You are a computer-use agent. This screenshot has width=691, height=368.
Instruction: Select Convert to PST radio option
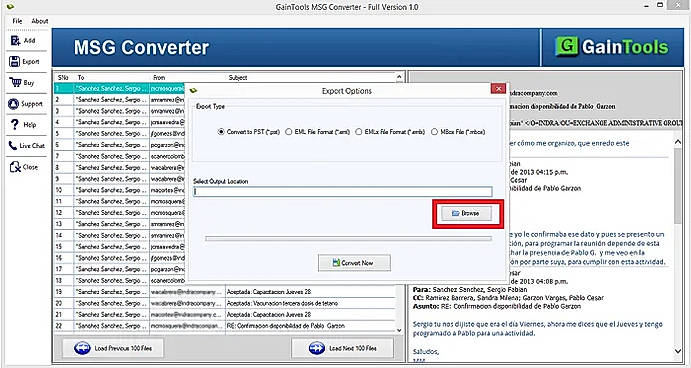[249, 132]
